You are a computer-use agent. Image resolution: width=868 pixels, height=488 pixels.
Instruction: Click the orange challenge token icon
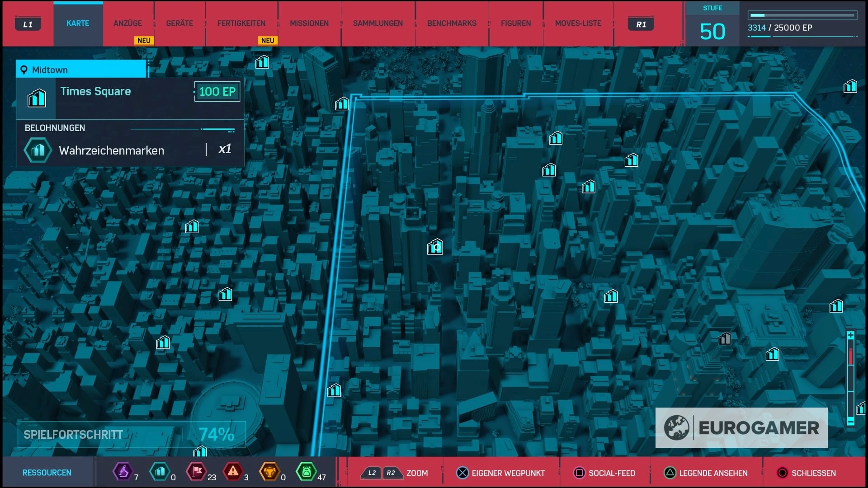coord(269,472)
